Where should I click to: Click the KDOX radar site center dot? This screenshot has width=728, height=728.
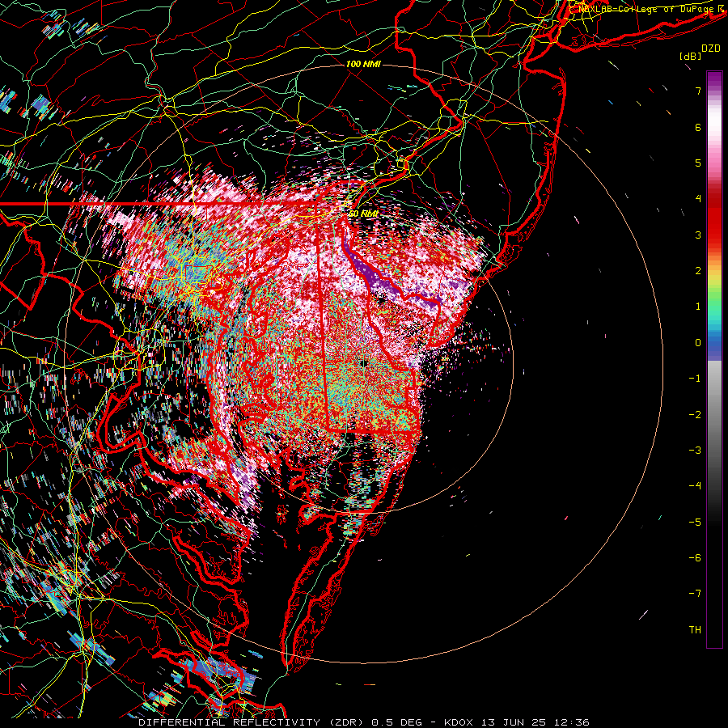(365, 363)
